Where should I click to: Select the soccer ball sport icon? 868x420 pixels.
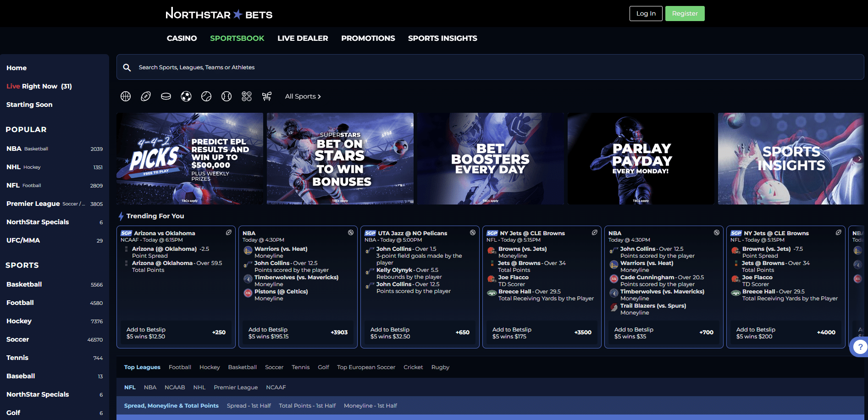[x=186, y=96]
